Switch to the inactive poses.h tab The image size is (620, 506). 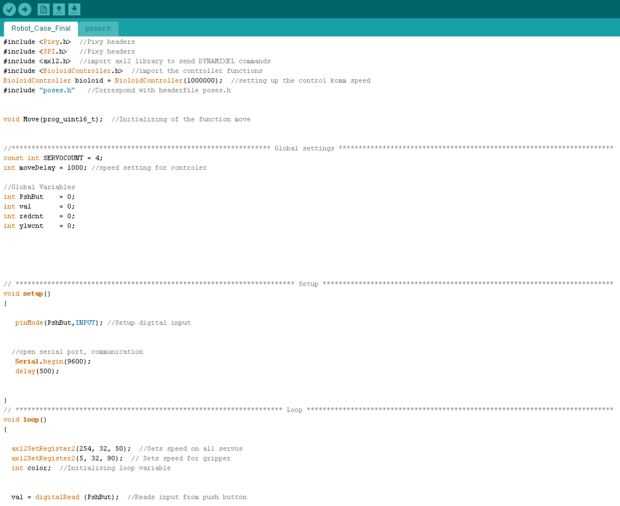(x=98, y=28)
